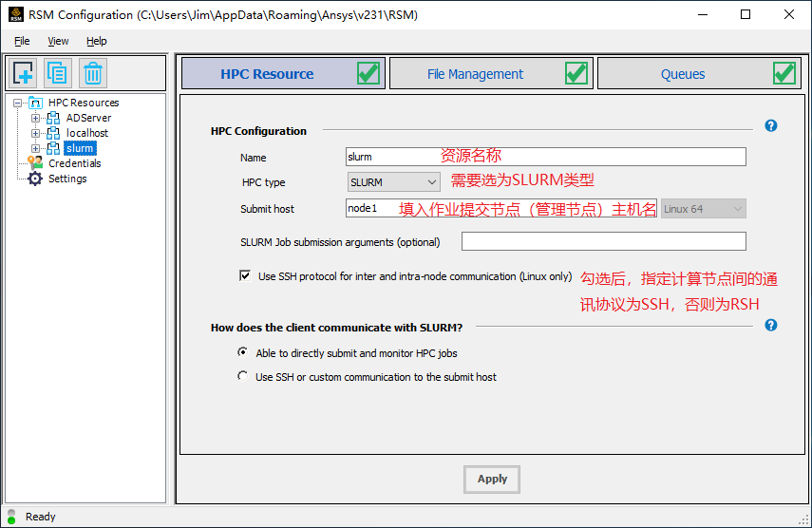Click the HPC Resource tab green checkmark

368,73
